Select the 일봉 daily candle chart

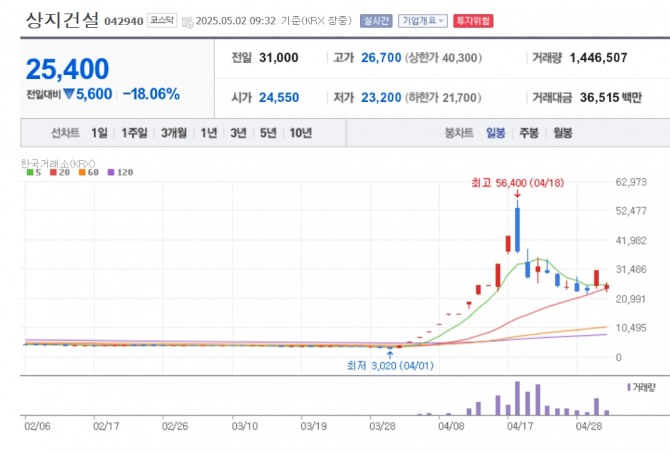(x=496, y=132)
